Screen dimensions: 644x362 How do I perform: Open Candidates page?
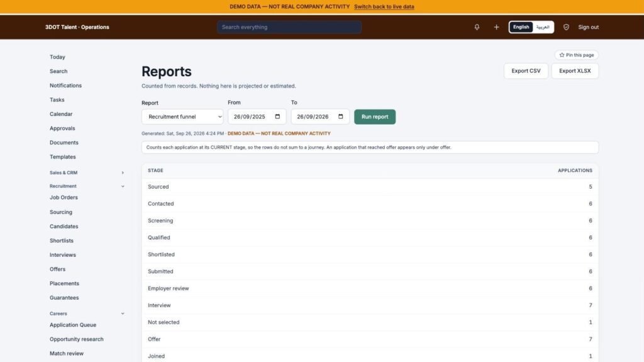point(64,226)
